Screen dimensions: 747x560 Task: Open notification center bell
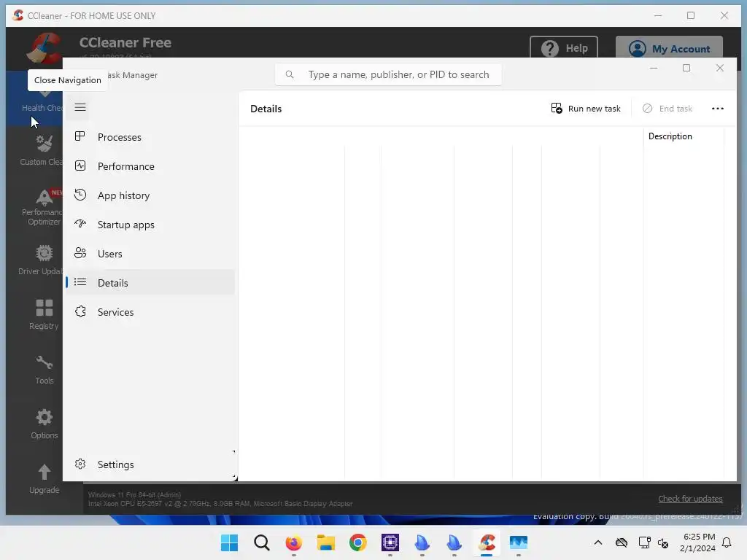727,542
